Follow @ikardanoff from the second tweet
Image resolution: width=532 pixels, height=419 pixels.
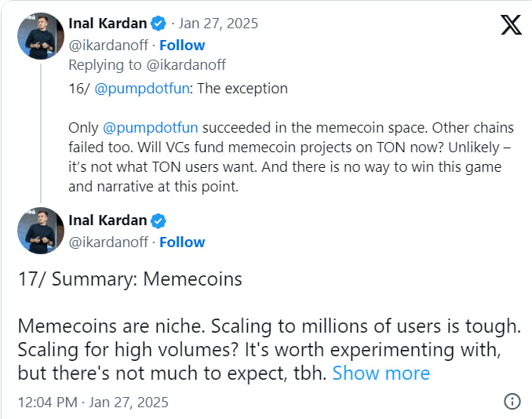[x=182, y=242]
